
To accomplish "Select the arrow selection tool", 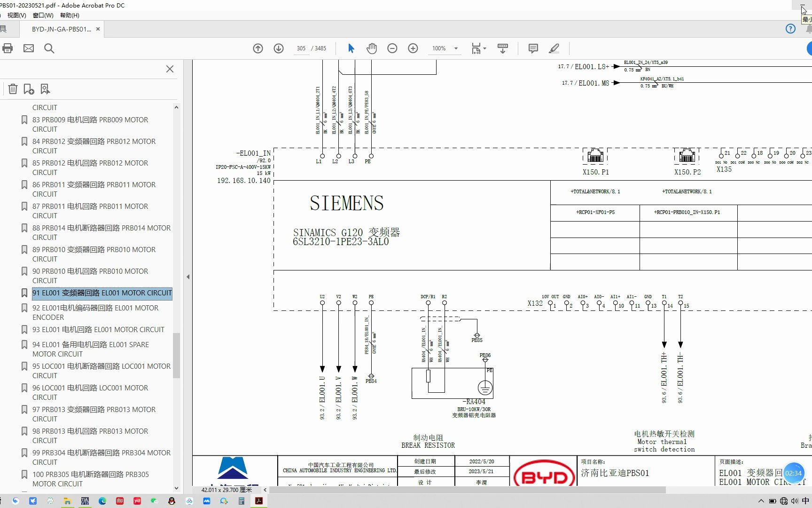I will [351, 48].
